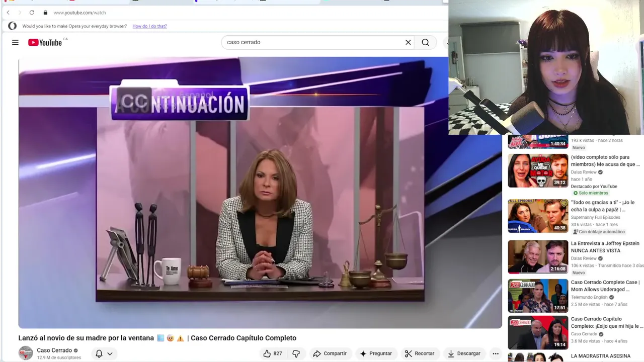Open the How do I do that? link
The width and height of the screenshot is (644, 362).
point(149,26)
